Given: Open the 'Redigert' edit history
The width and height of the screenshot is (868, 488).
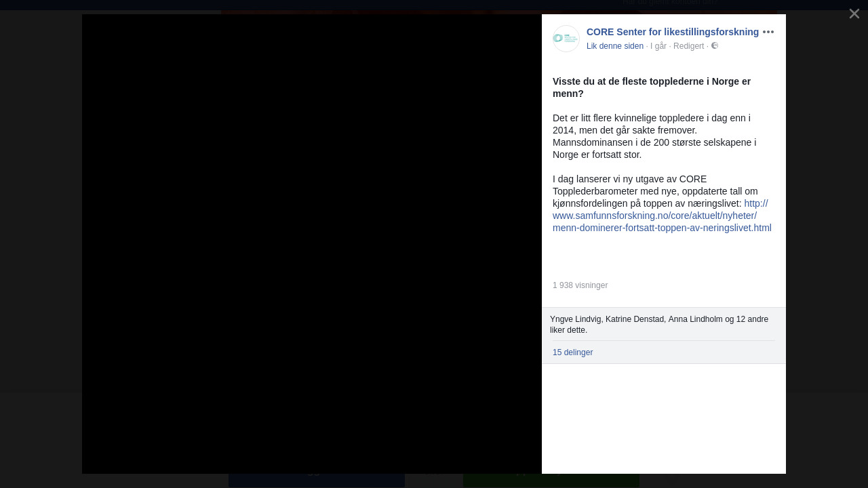Looking at the screenshot, I should [688, 46].
